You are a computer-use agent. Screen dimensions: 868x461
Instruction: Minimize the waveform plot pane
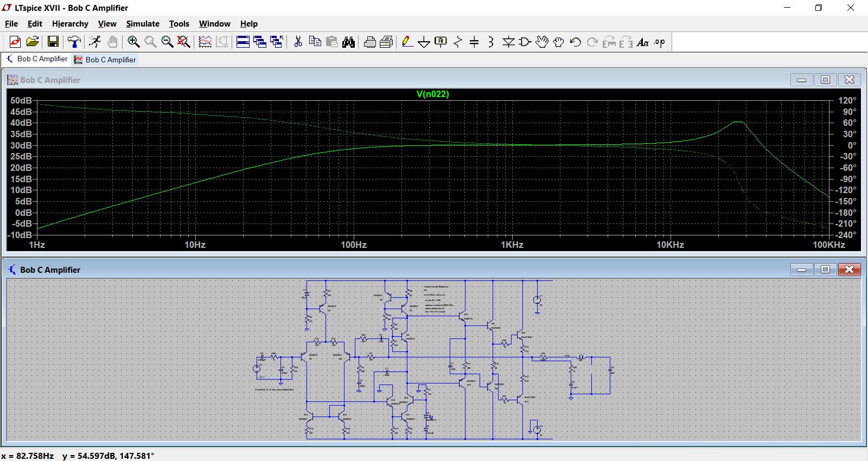(802, 80)
